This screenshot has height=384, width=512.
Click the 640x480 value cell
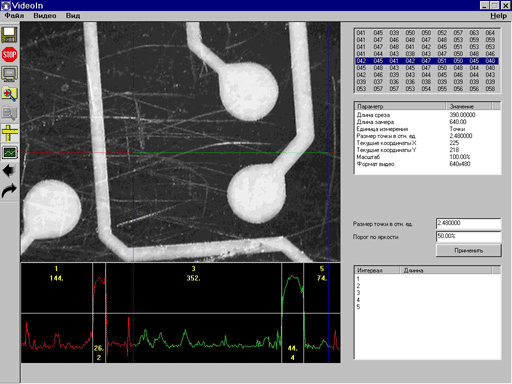[x=460, y=164]
